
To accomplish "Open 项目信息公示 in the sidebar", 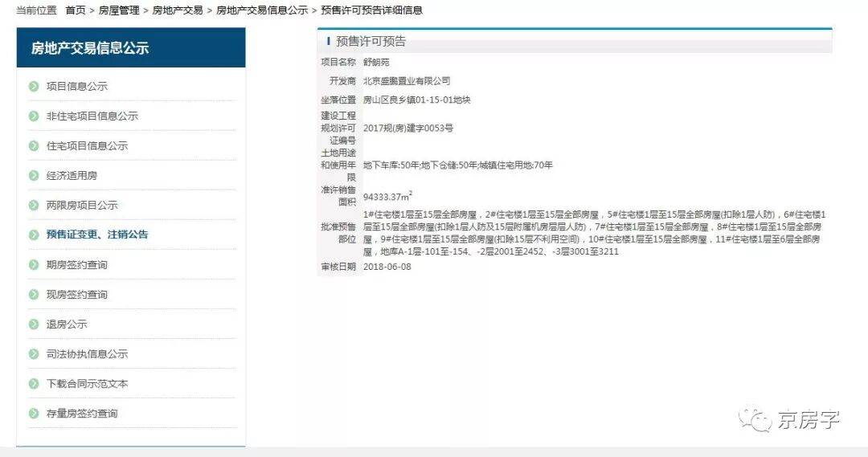I will click(x=77, y=86).
